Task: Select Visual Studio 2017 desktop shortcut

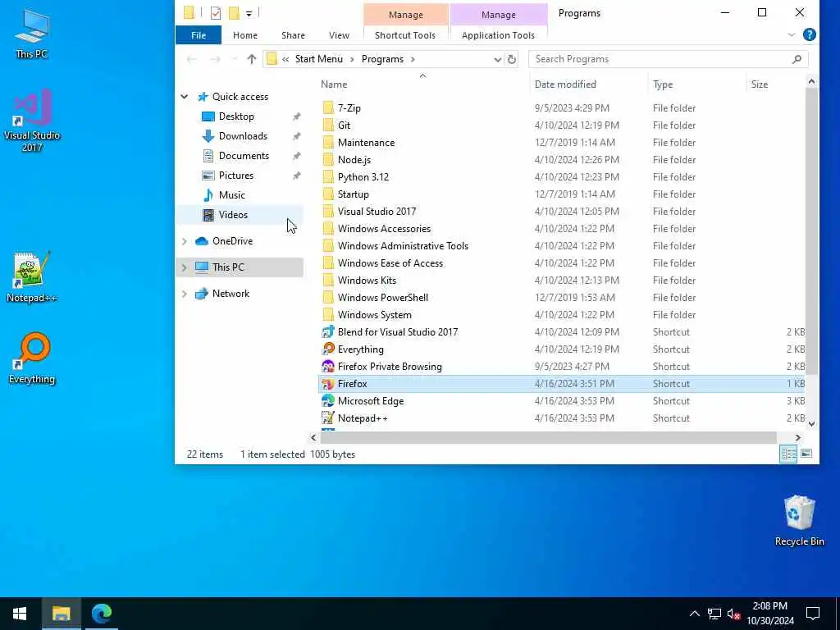Action: [x=32, y=120]
